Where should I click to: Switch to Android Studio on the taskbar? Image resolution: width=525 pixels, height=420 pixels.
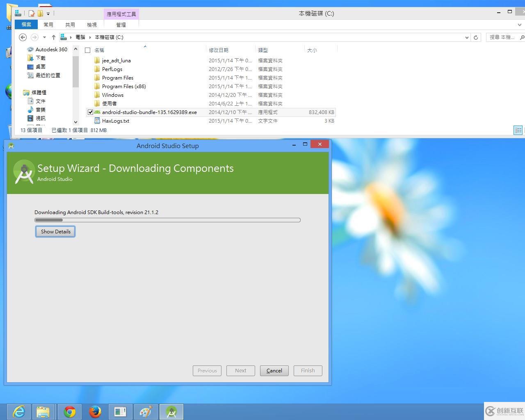click(171, 411)
